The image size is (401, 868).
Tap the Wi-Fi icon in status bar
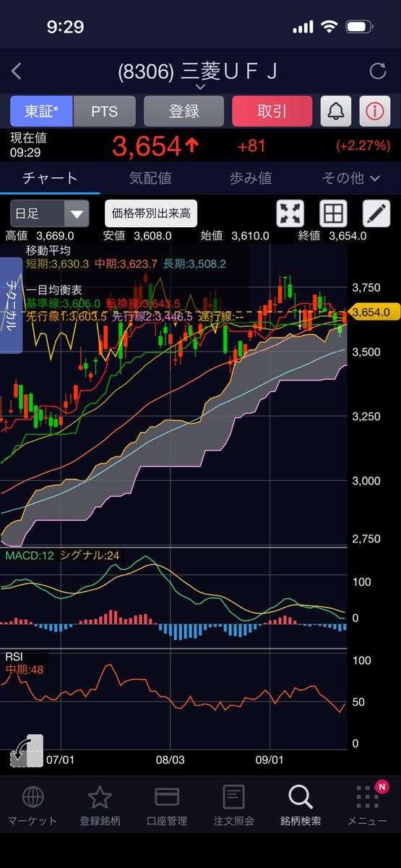click(x=331, y=27)
